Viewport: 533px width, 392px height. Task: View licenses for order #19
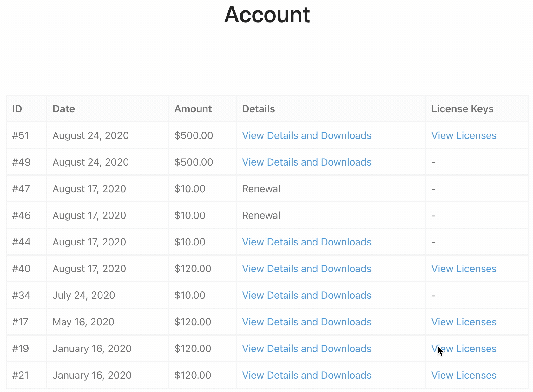[x=464, y=349]
